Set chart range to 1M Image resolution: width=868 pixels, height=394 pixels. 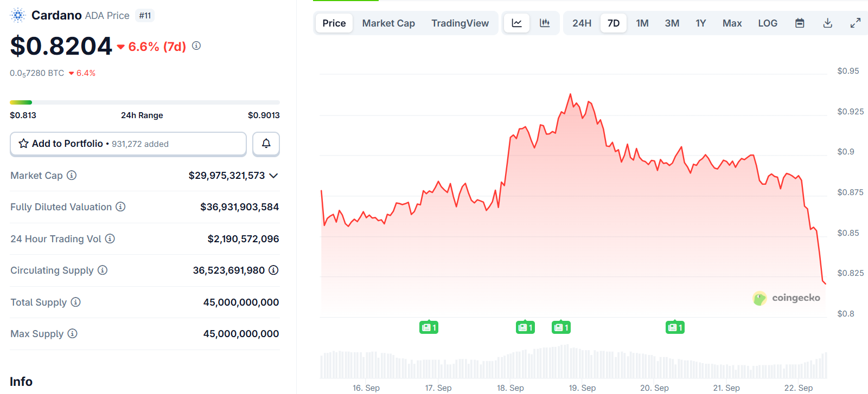[642, 23]
